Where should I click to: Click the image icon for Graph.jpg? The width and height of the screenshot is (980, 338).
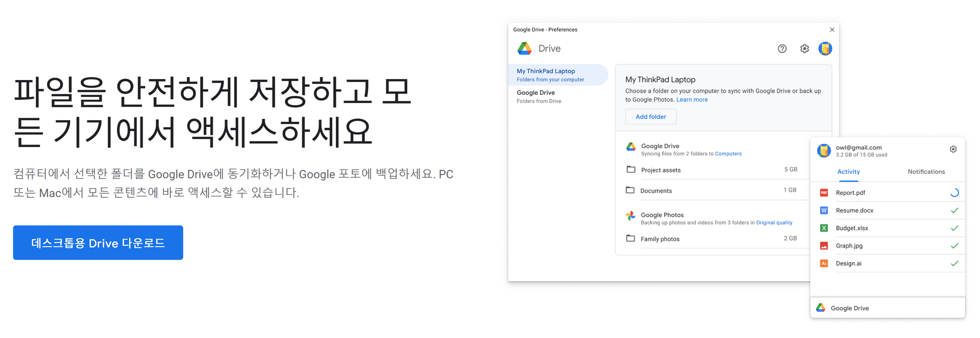pos(824,246)
